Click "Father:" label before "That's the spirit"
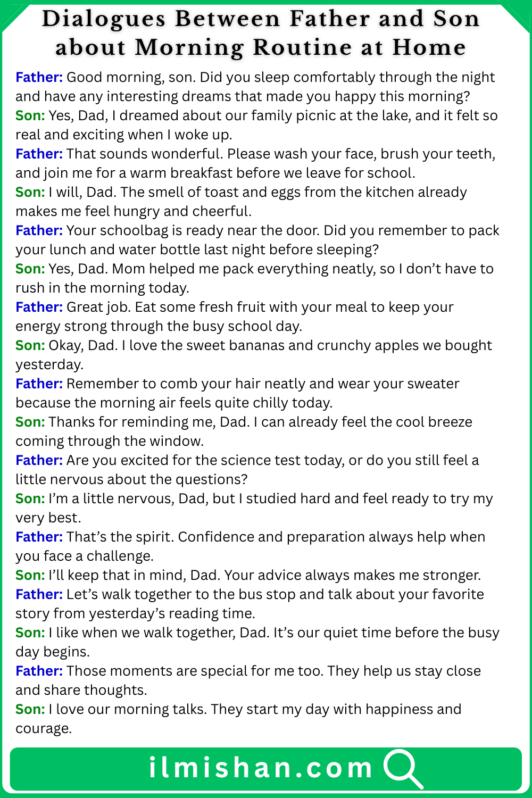532x798 pixels. (x=39, y=537)
